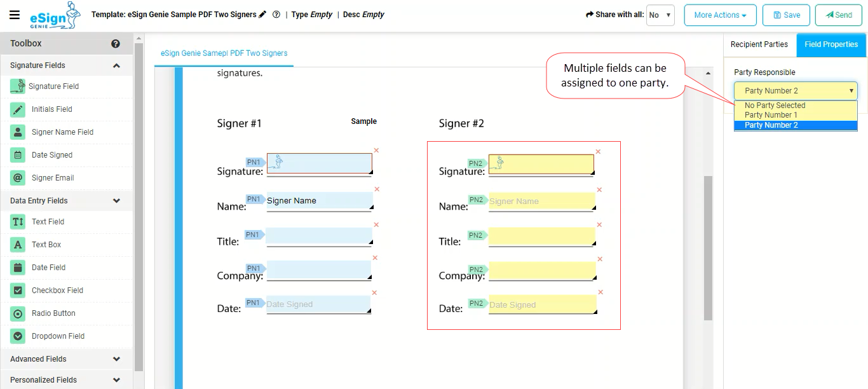Click the 'Signer #2' heading text
The height and width of the screenshot is (389, 868).
(461, 123)
